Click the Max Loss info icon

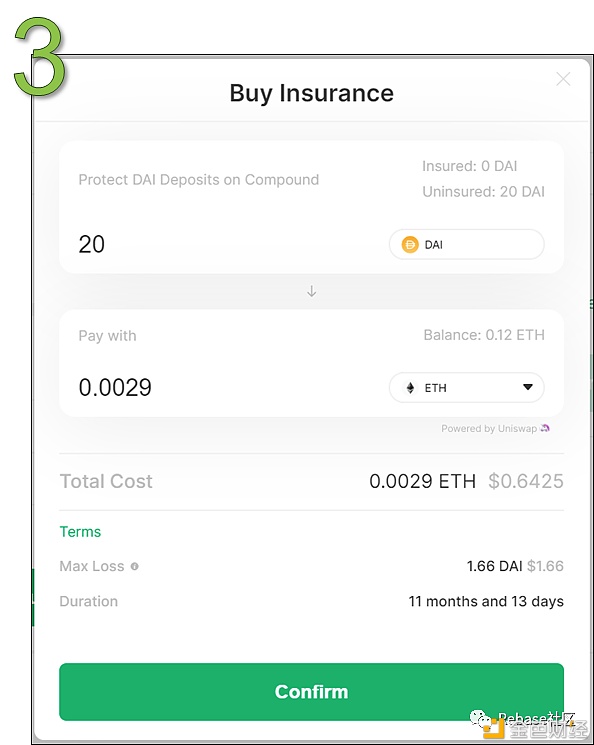[134, 566]
